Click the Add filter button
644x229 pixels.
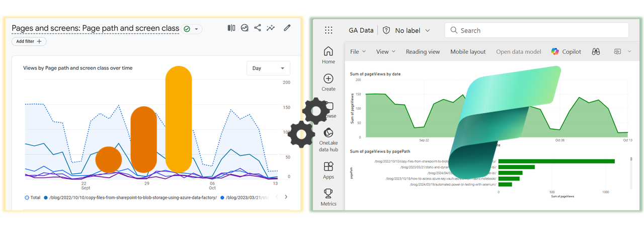pos(29,41)
